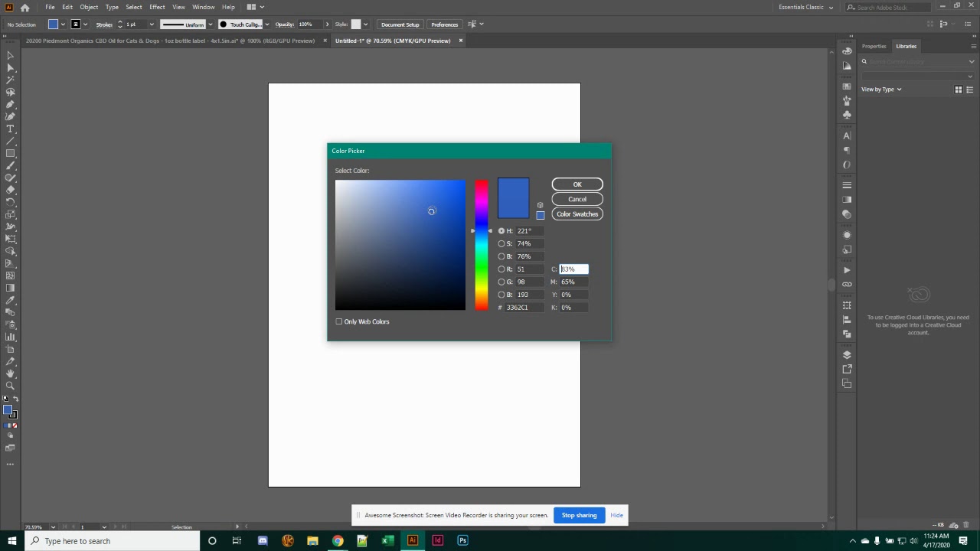Click the vertical hue spectrum slider
The height and width of the screenshot is (551, 980).
coord(481,245)
